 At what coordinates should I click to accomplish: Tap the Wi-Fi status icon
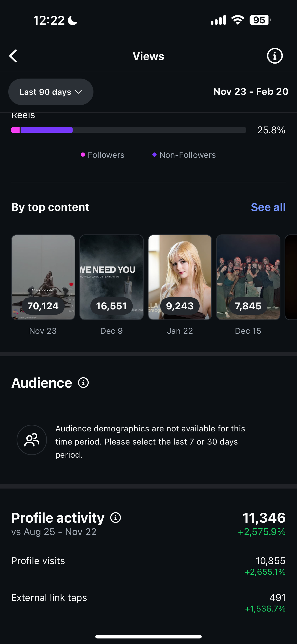tap(238, 20)
